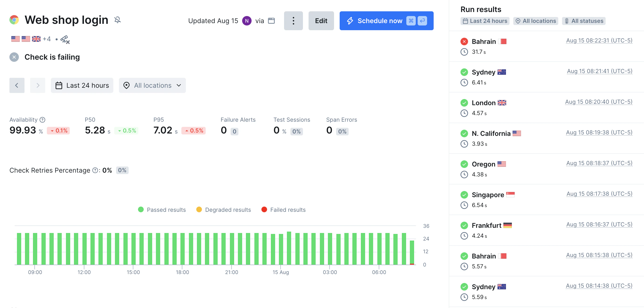This screenshot has height=308, width=644.
Task: Click the red failure icon beside Bahrain
Action: (464, 41)
